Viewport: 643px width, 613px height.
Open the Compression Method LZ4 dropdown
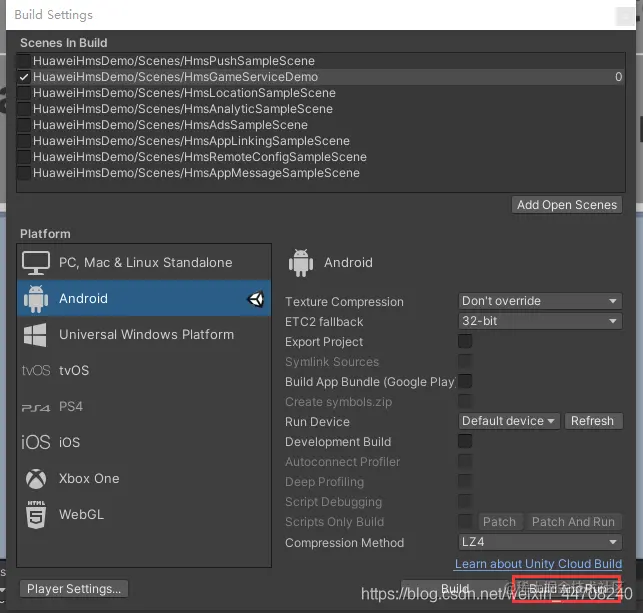(540, 542)
